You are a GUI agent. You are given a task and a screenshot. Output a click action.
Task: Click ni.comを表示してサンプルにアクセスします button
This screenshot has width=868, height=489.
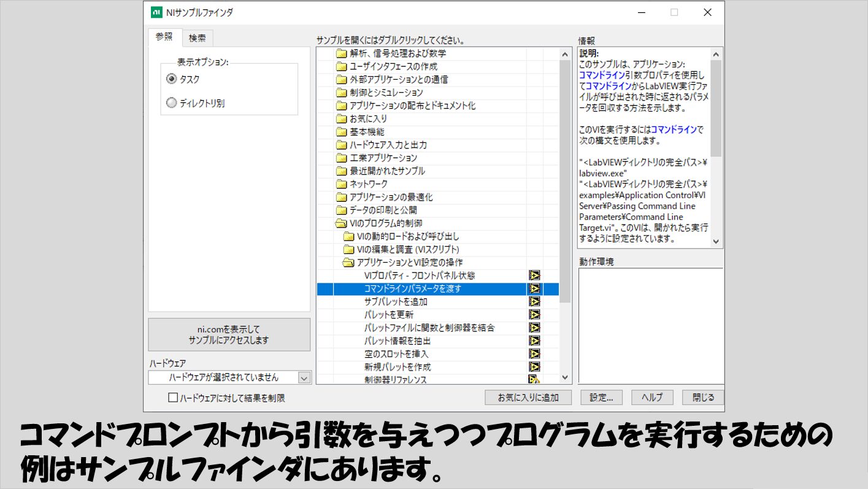(229, 334)
